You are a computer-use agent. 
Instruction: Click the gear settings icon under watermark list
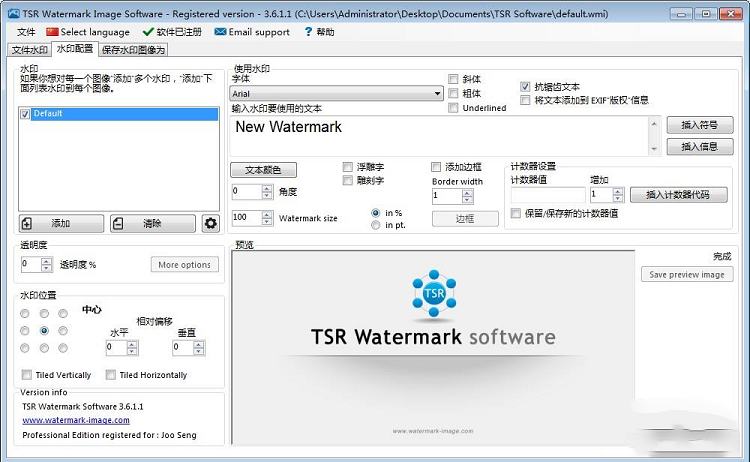pyautogui.click(x=210, y=223)
